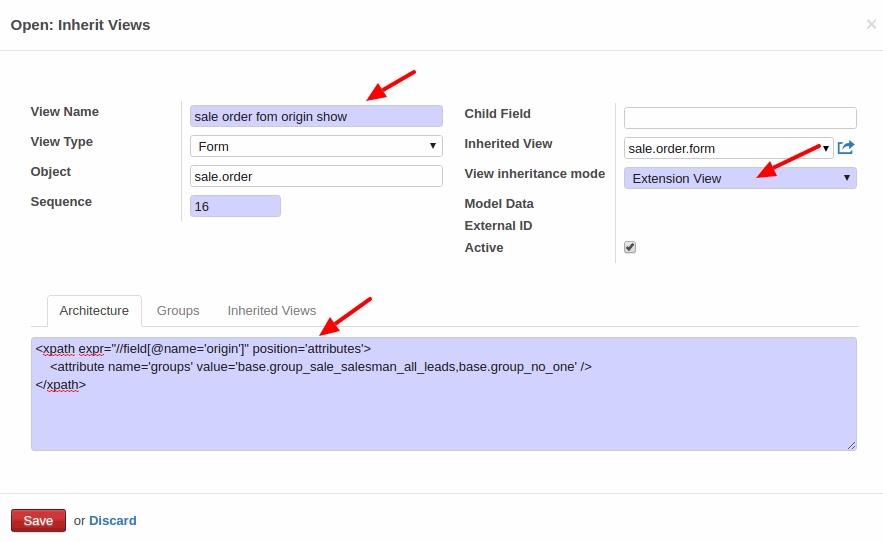Image resolution: width=883 pixels, height=542 pixels.
Task: Click the Object field containing sale.order
Action: (316, 176)
